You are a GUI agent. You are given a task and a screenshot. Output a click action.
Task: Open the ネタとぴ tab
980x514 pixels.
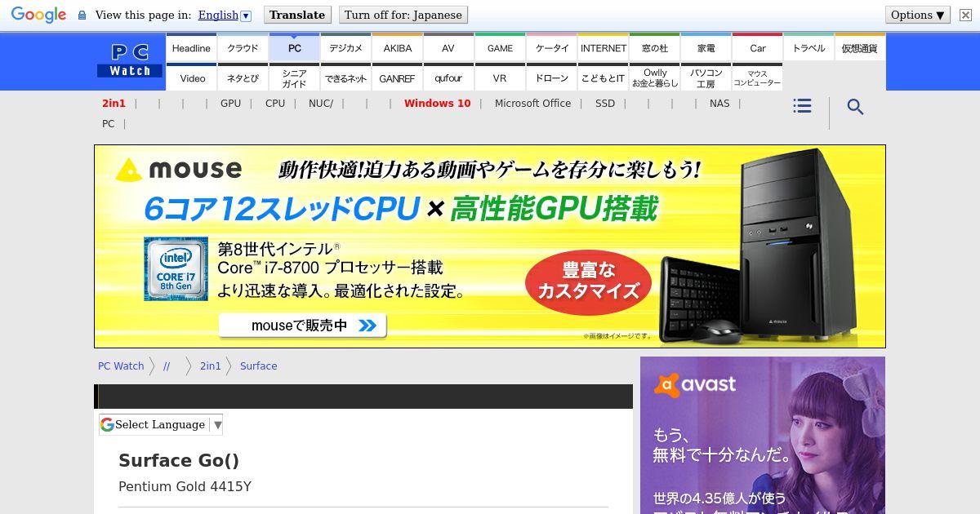243,78
